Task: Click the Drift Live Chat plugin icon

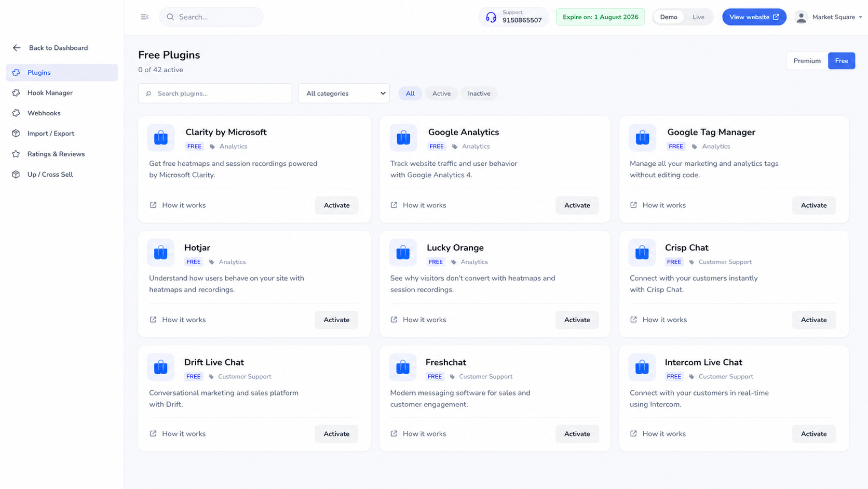Action: tap(161, 367)
